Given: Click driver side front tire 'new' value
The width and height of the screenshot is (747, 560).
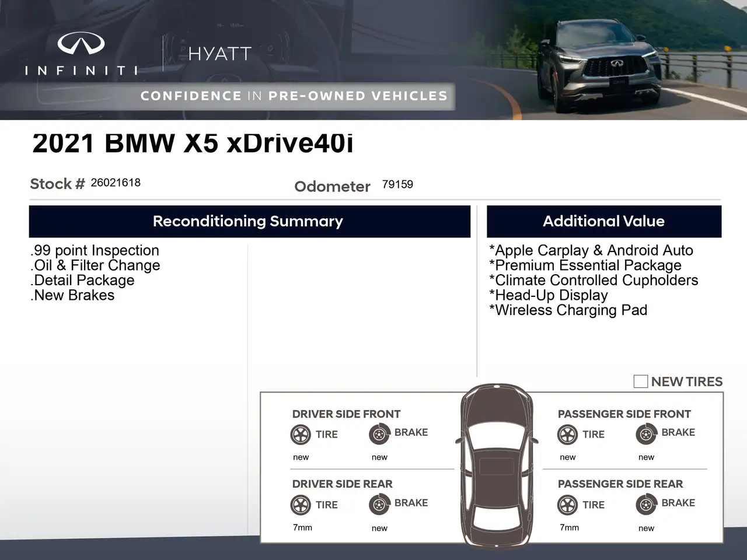Looking at the screenshot, I should point(301,457).
